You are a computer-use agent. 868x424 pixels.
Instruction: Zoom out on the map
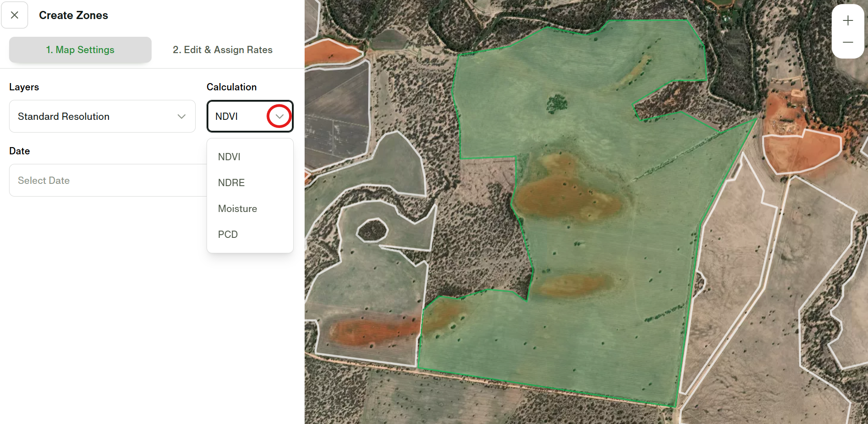848,42
